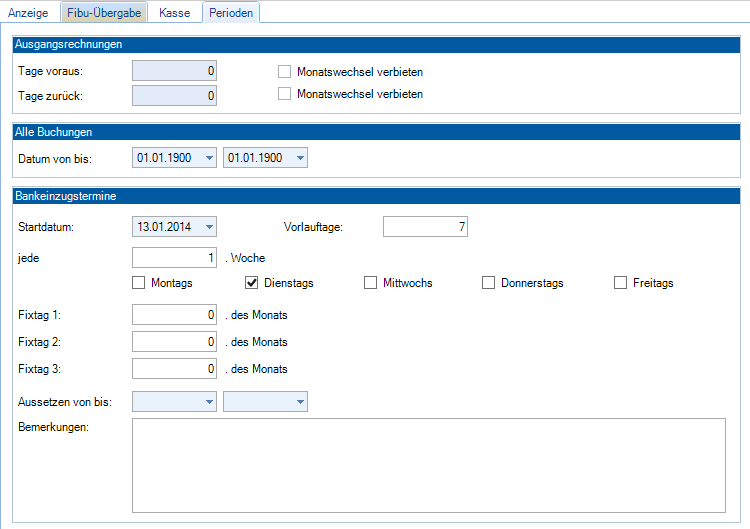Viewport: 750px width, 529px height.
Task: Click the Tage voraus input field
Action: pyautogui.click(x=174, y=72)
